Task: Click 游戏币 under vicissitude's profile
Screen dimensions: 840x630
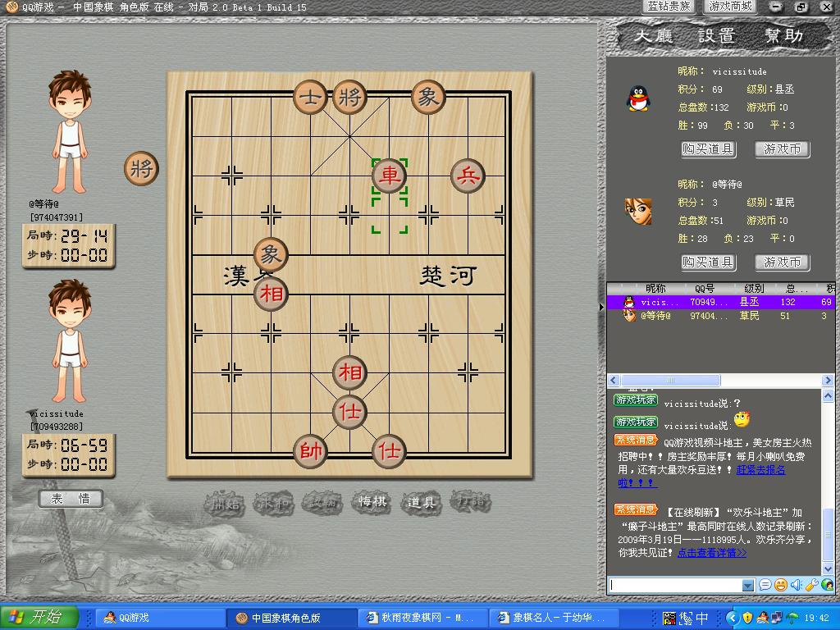Action: click(x=782, y=149)
